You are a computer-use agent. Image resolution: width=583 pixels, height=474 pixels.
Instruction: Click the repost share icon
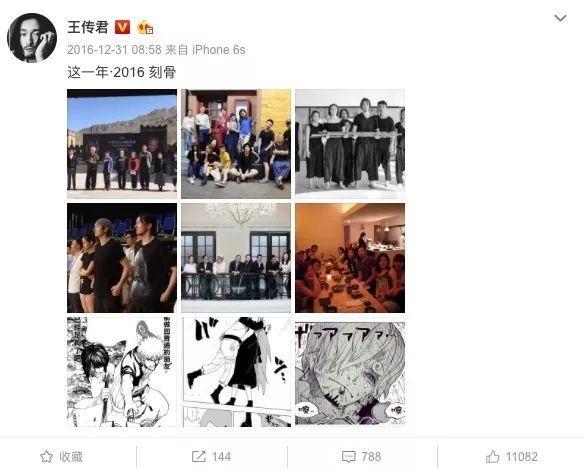pyautogui.click(x=199, y=457)
